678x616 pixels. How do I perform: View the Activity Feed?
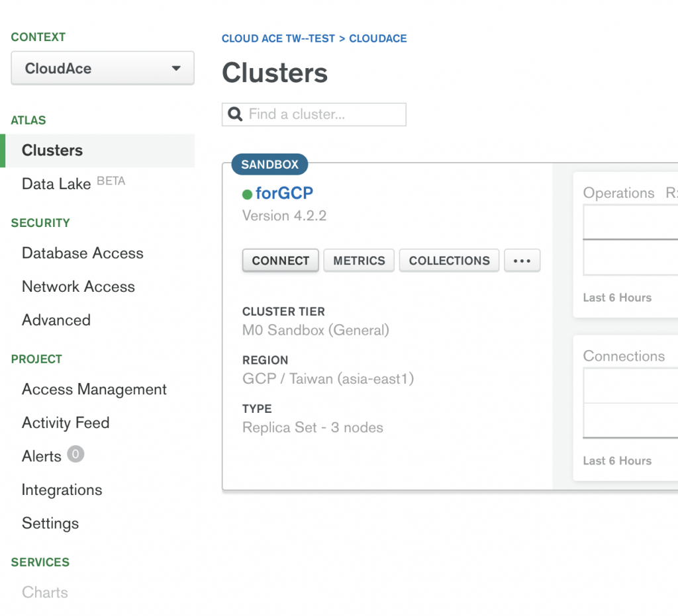click(x=66, y=423)
